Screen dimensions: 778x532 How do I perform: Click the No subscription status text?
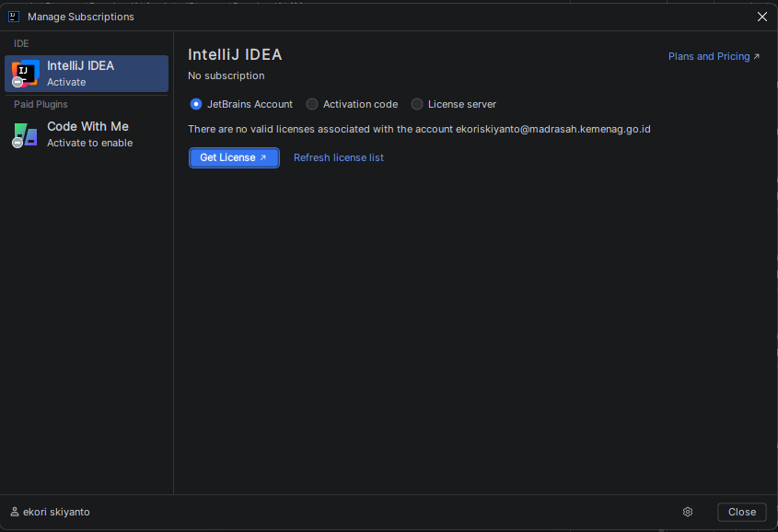click(226, 75)
